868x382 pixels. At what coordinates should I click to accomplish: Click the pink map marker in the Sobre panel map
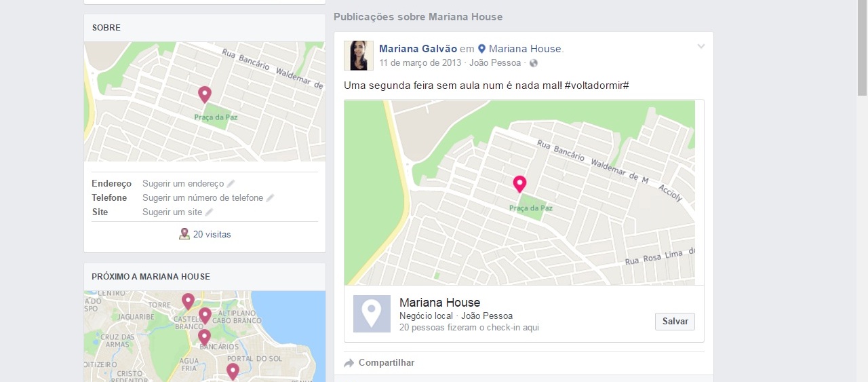point(204,94)
